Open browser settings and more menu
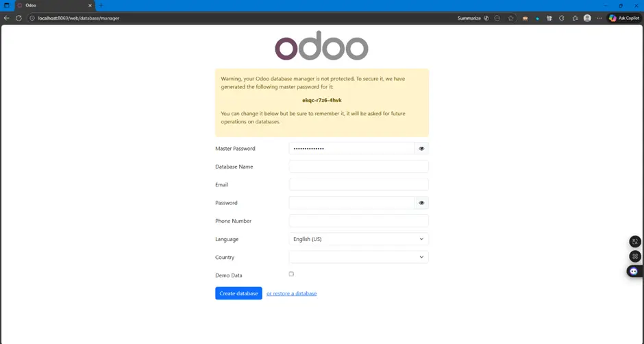Screen dimensions: 644x344 599,18
